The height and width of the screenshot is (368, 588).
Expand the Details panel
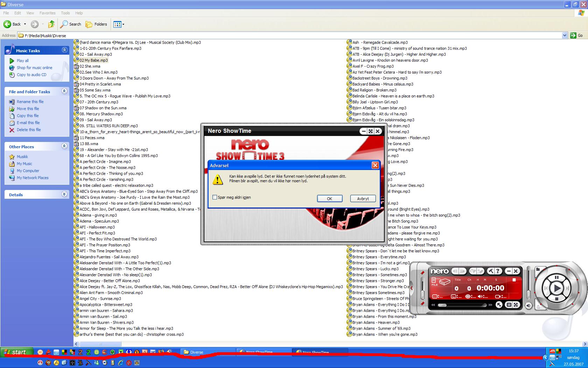(x=64, y=194)
